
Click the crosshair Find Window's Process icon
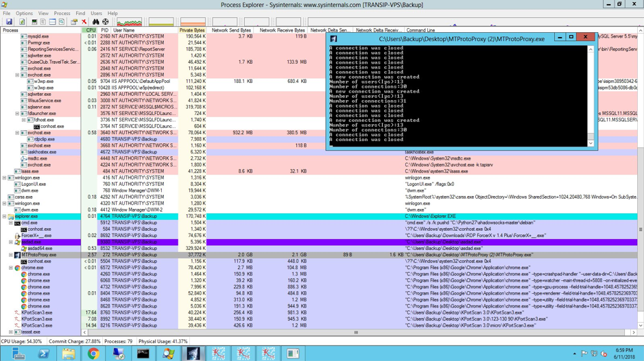click(x=106, y=22)
